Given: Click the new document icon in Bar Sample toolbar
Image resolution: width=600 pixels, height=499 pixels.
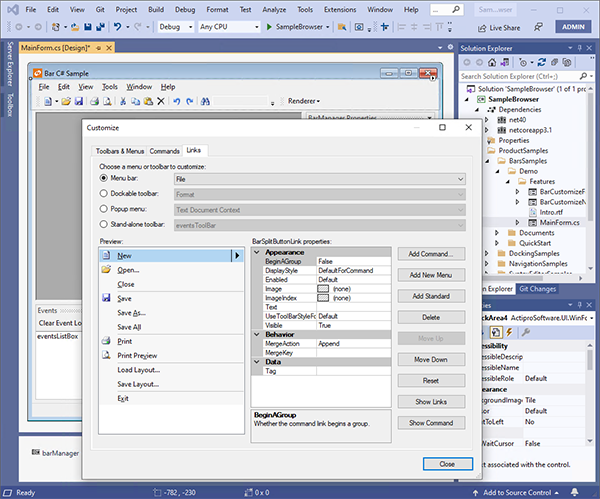Looking at the screenshot, I should [48, 101].
